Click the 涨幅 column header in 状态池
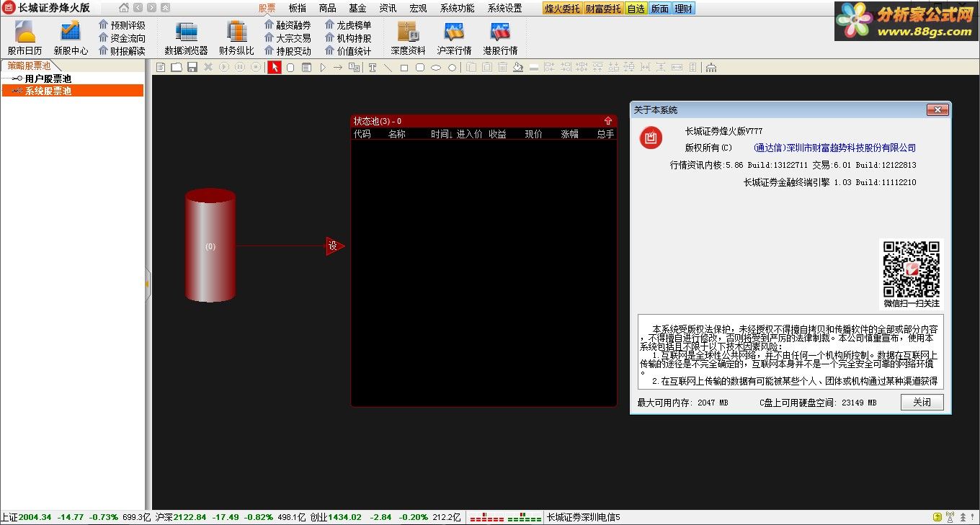 [x=570, y=134]
